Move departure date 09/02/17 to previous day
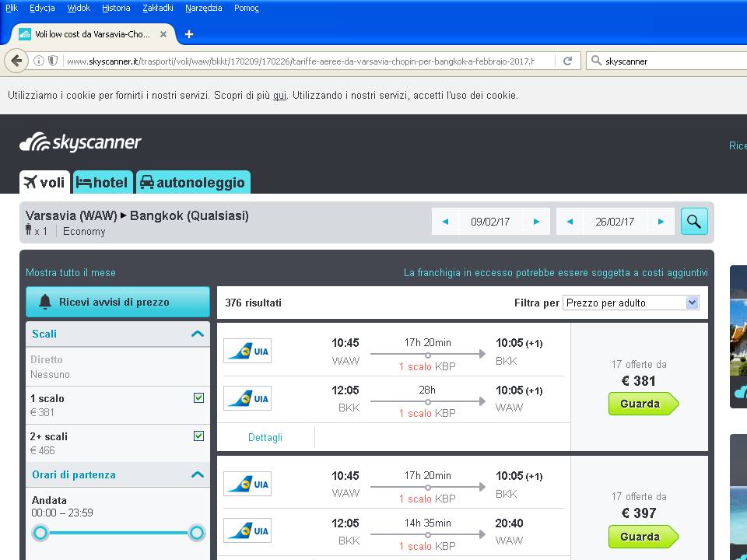 (445, 222)
